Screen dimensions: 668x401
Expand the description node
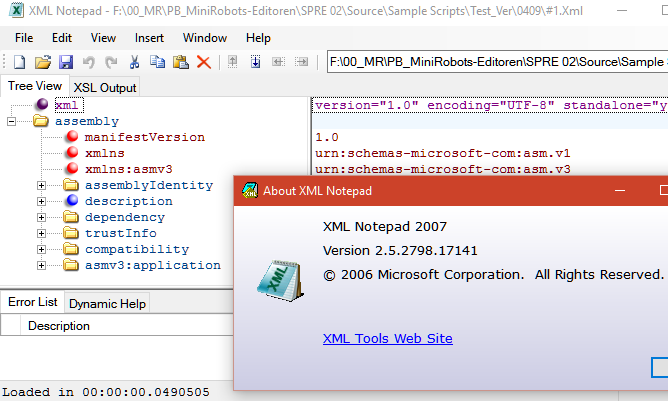(x=41, y=201)
